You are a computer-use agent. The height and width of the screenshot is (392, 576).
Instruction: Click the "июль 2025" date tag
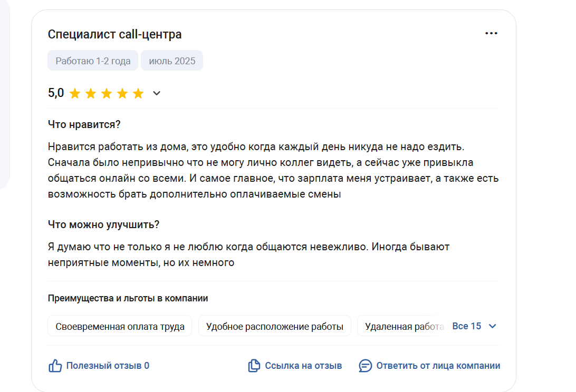coord(172,61)
